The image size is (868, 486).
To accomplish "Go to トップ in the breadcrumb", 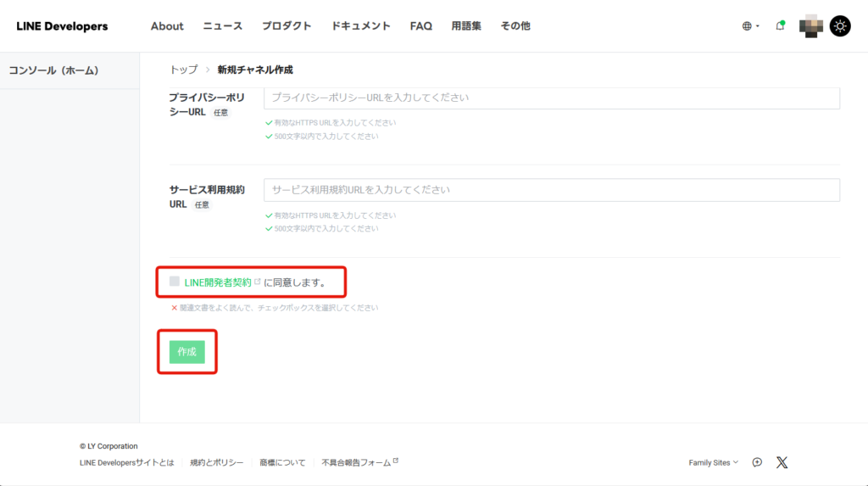I will [x=183, y=70].
